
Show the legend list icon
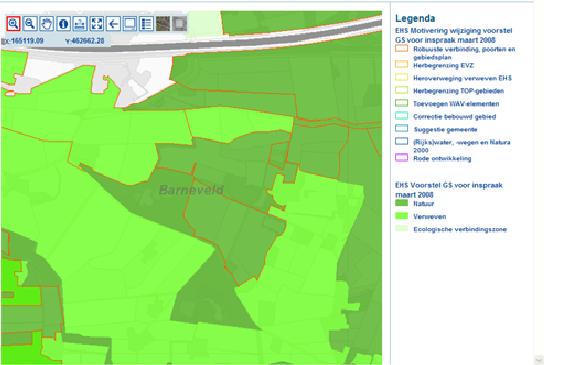(147, 24)
